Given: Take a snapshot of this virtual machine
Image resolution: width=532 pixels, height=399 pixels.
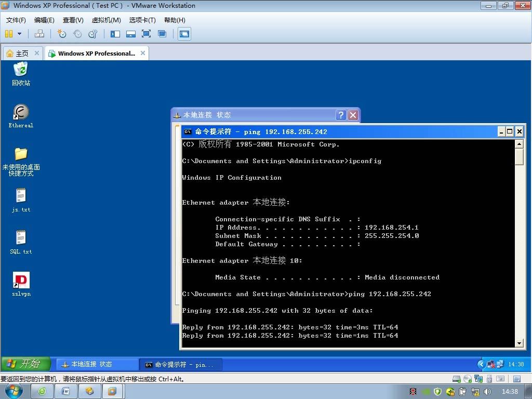Looking at the screenshot, I should tap(62, 34).
